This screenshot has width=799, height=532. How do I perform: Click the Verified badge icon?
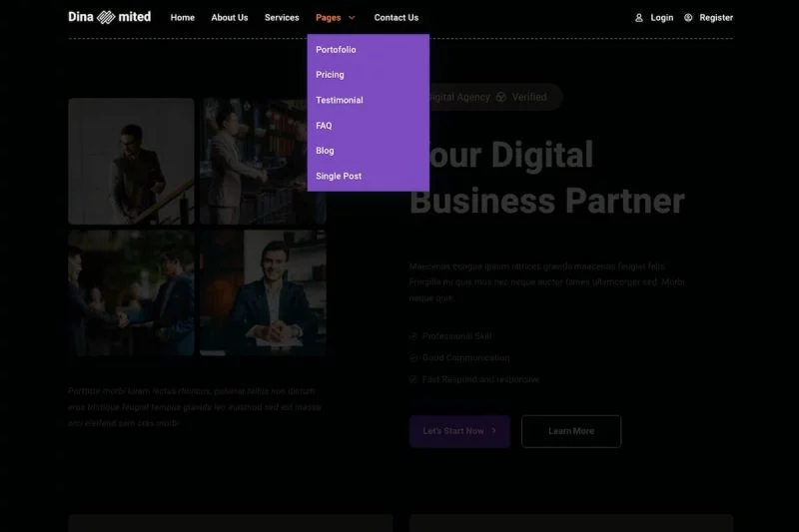click(501, 98)
